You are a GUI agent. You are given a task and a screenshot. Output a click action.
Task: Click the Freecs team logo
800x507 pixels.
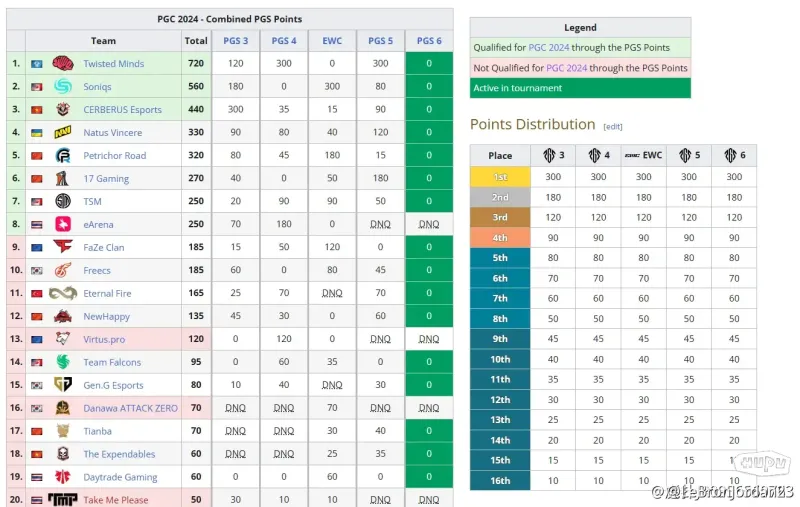(x=63, y=270)
